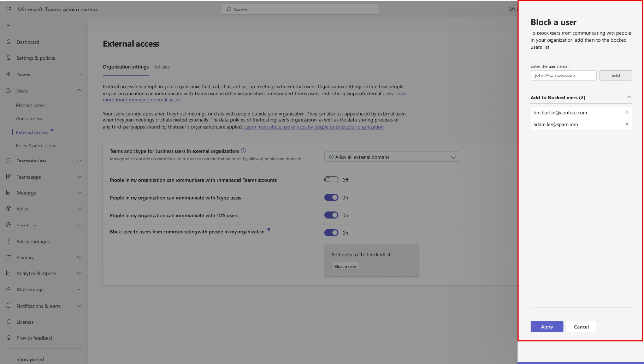Click the Provide feedback icon
644x364 pixels.
[9, 337]
